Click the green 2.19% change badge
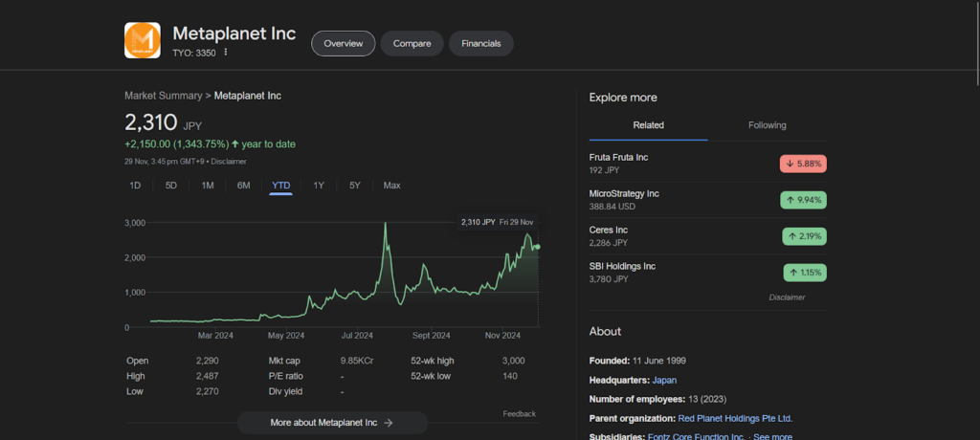980x440 pixels. [x=804, y=236]
